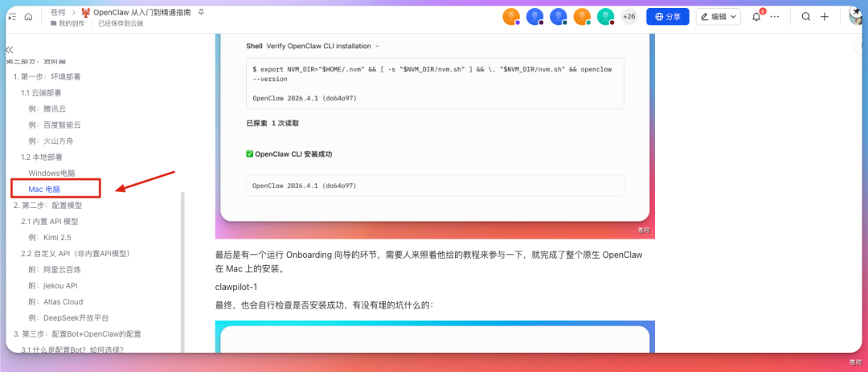Go to the home page icon
The height and width of the screenshot is (372, 868).
tap(28, 17)
